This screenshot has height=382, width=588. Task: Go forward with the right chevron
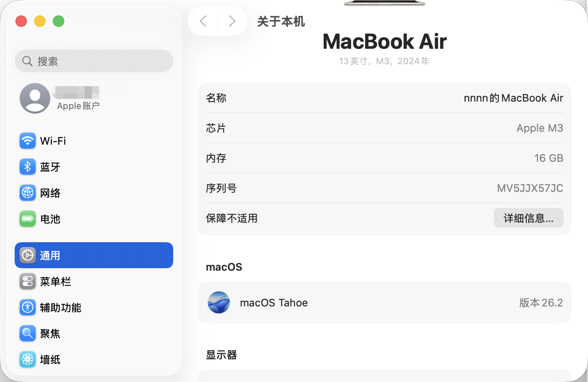(x=232, y=21)
